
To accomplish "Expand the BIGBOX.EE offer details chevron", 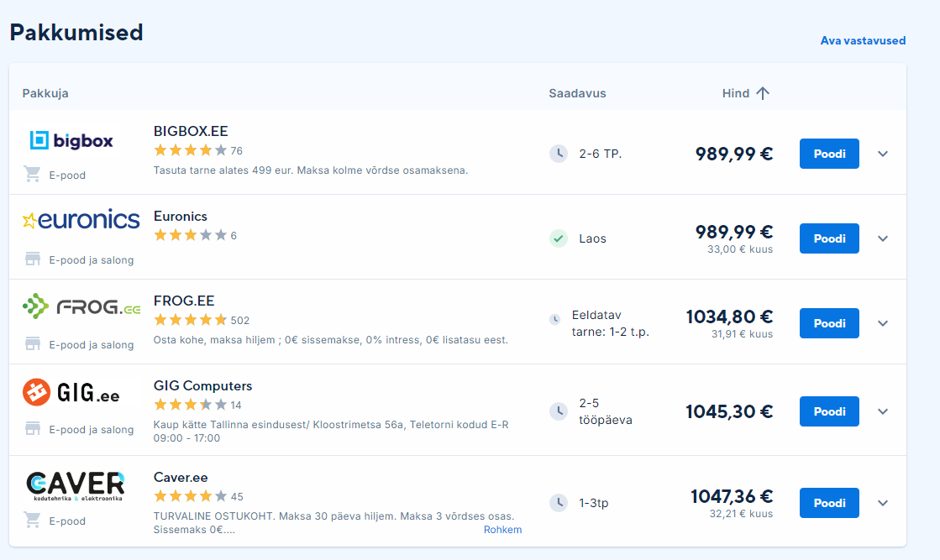I will pyautogui.click(x=882, y=154).
